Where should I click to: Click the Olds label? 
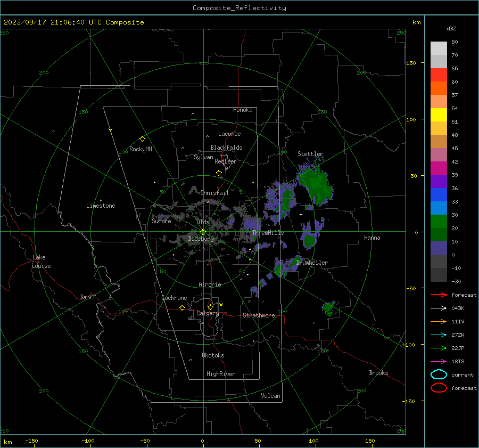[x=203, y=222]
